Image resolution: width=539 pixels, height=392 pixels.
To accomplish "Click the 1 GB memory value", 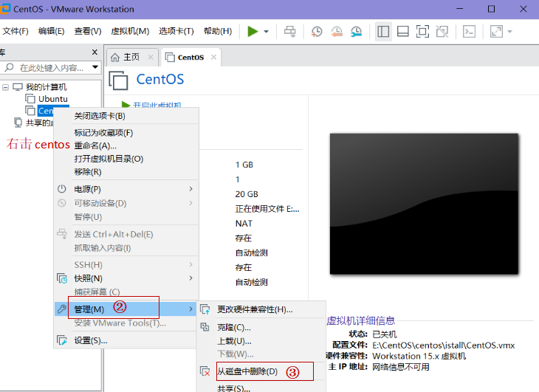I will coord(244,165).
